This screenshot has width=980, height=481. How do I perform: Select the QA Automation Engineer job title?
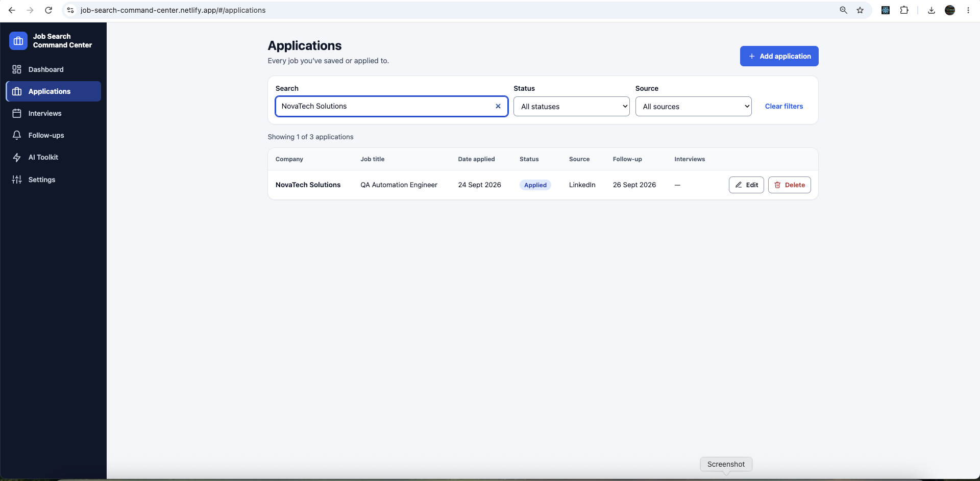click(399, 185)
